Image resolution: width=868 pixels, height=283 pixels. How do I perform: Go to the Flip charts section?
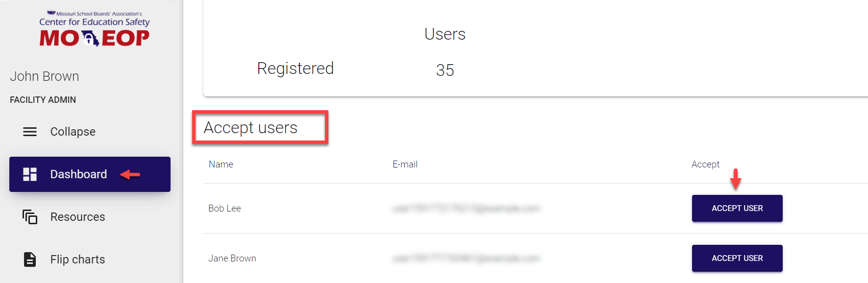77,259
